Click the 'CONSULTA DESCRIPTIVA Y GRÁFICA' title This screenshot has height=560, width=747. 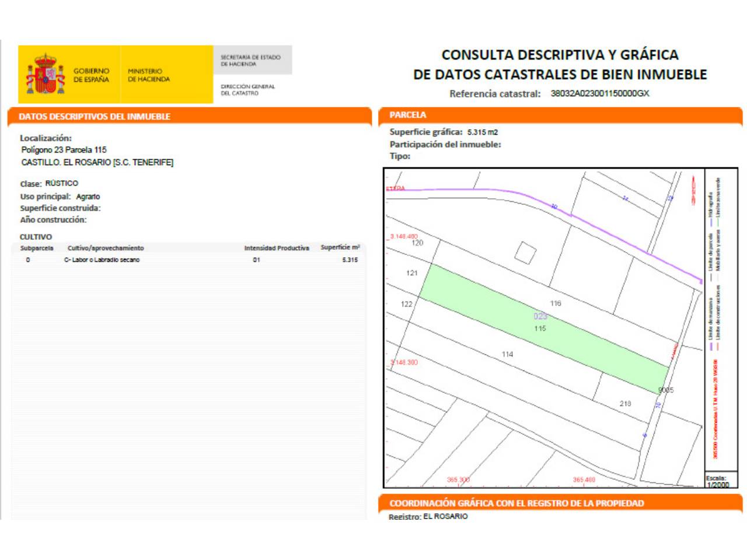(x=560, y=55)
